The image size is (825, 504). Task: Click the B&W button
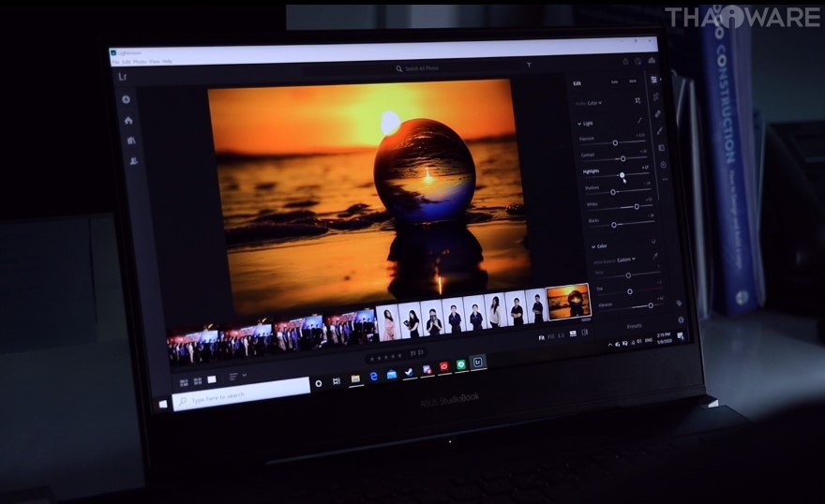coord(633,82)
